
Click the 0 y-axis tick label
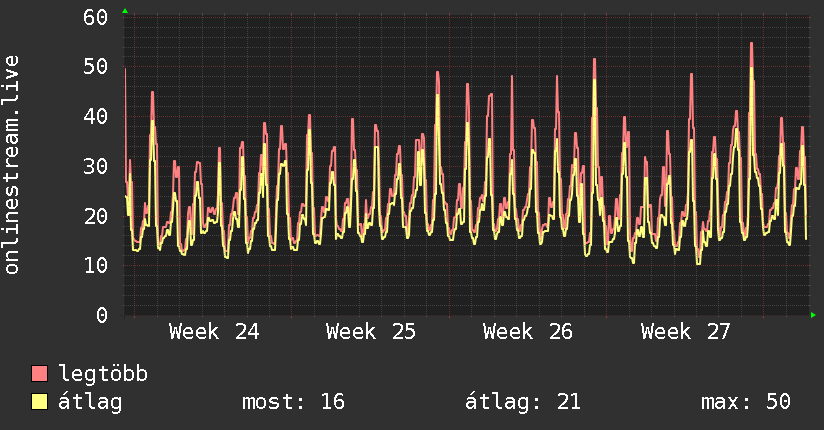pos(102,315)
